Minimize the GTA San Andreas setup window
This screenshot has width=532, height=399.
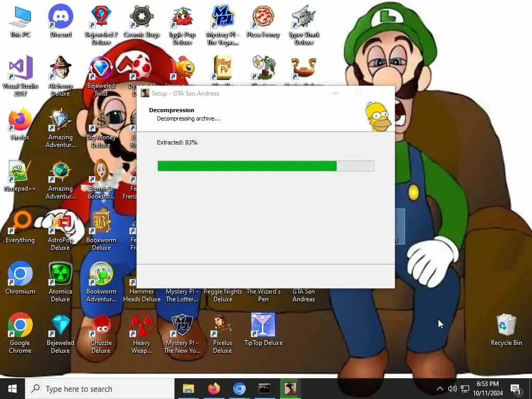(x=335, y=94)
